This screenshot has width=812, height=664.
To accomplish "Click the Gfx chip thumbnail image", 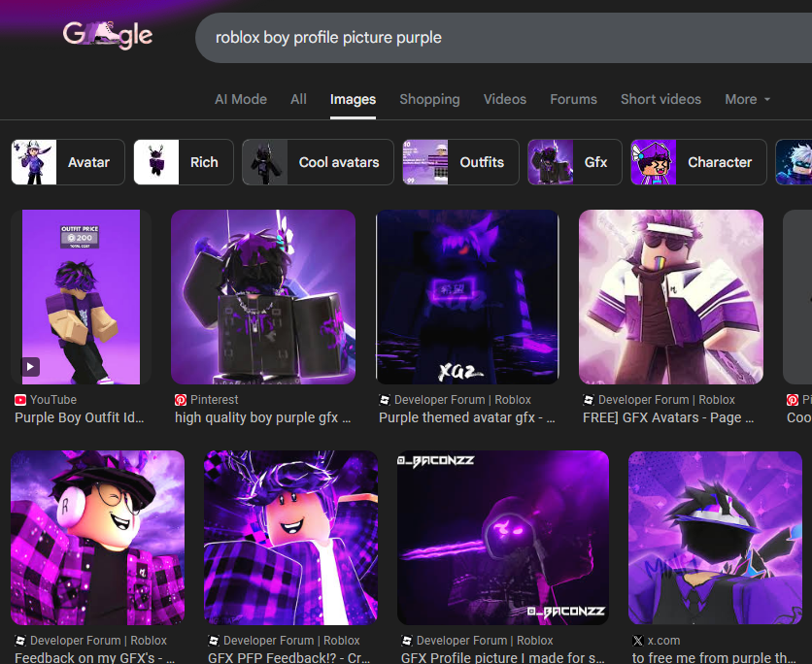I will [551, 162].
